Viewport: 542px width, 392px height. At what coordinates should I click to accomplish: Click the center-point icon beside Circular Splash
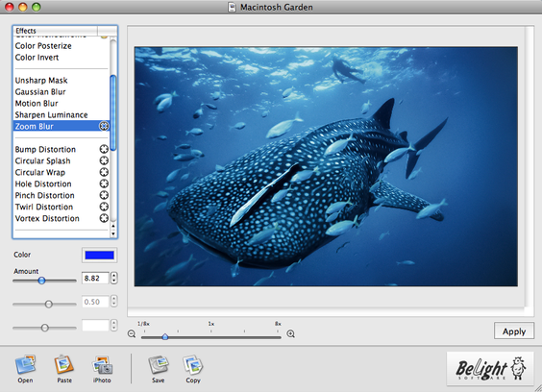pos(104,160)
